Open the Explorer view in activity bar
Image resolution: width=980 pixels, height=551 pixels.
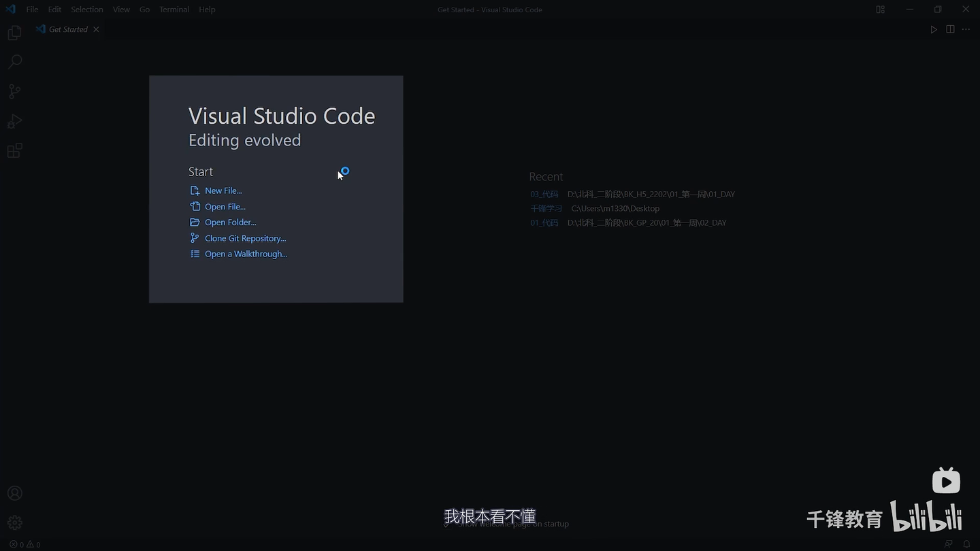(14, 33)
